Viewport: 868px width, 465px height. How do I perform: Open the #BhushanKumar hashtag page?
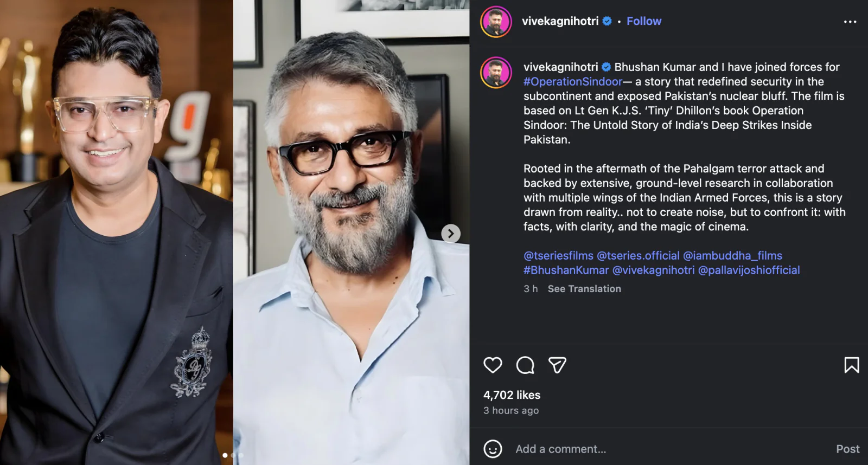coord(566,270)
